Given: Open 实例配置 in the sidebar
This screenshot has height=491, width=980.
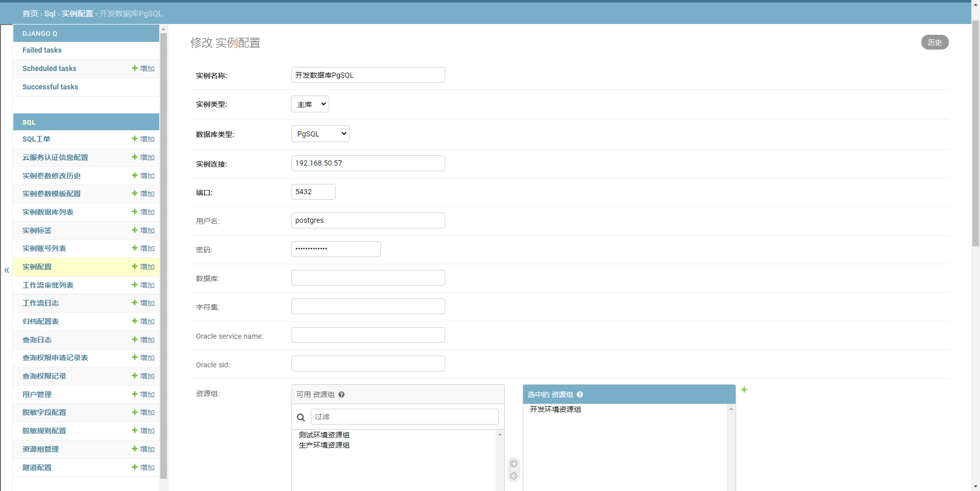Looking at the screenshot, I should point(37,267).
